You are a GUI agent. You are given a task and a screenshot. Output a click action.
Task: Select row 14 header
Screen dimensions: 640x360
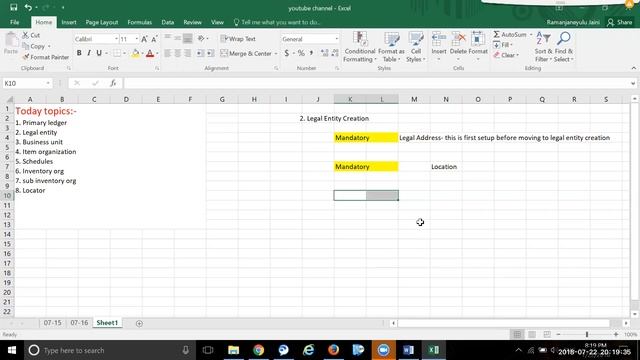7,234
